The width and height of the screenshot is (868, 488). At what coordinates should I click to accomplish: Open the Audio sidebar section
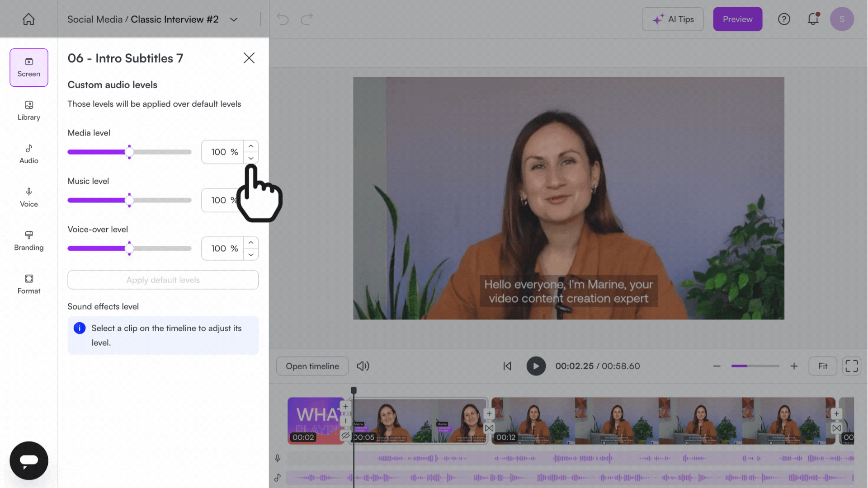29,154
